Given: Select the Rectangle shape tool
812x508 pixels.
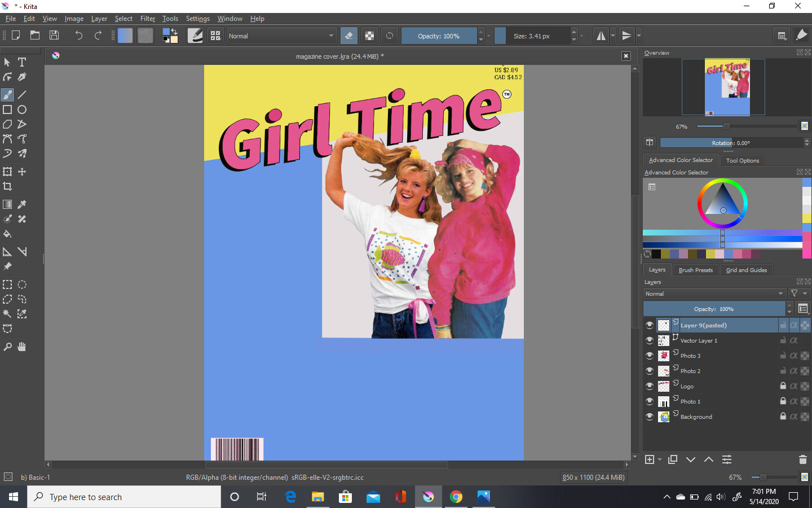Looking at the screenshot, I should coord(7,110).
